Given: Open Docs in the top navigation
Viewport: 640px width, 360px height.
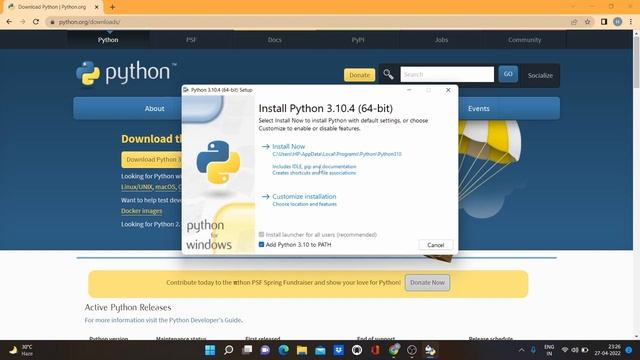Looking at the screenshot, I should pos(274,40).
